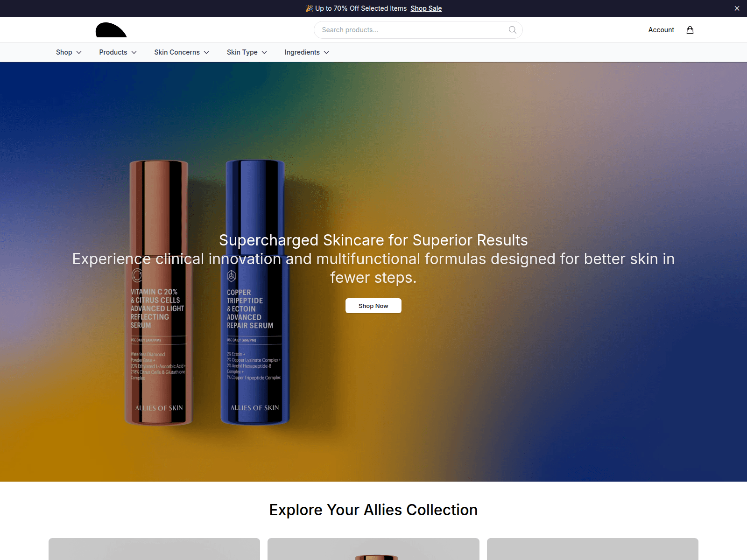Open the middle collection card
The width and height of the screenshot is (747, 560).
(373, 549)
